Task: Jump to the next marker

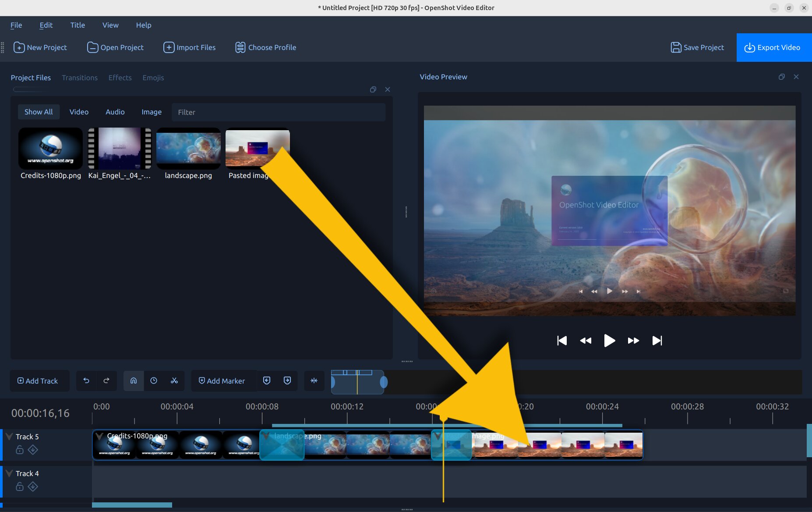Action: coord(287,380)
